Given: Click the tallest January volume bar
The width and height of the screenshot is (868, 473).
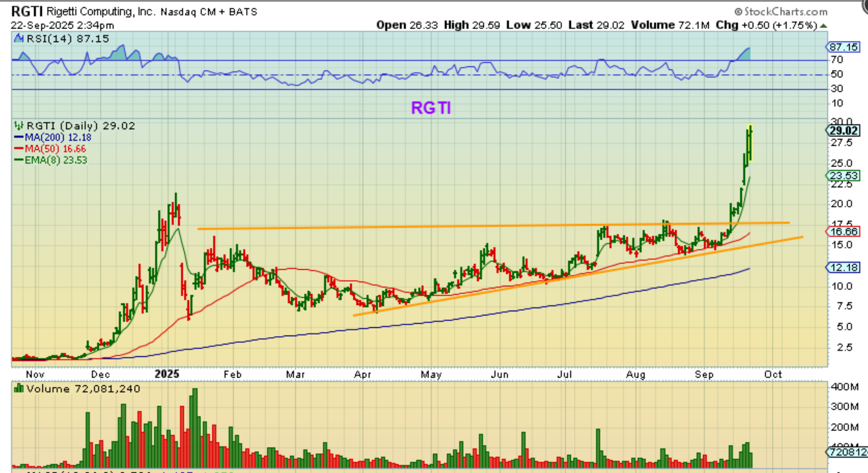Looking at the screenshot, I should [x=194, y=428].
